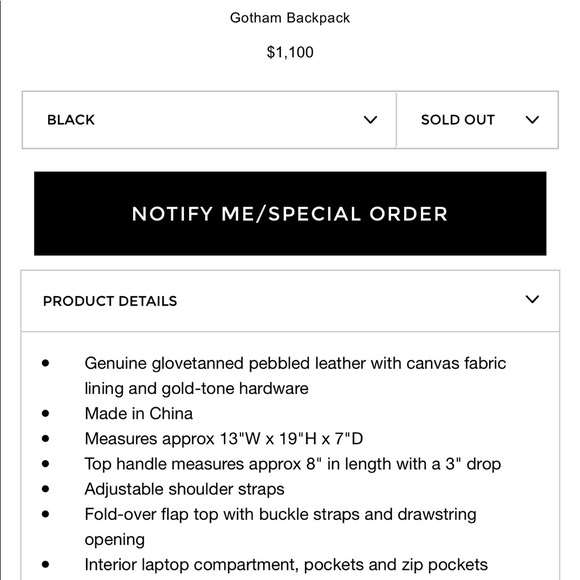Click the Product Details collapse chevron

[x=532, y=299]
